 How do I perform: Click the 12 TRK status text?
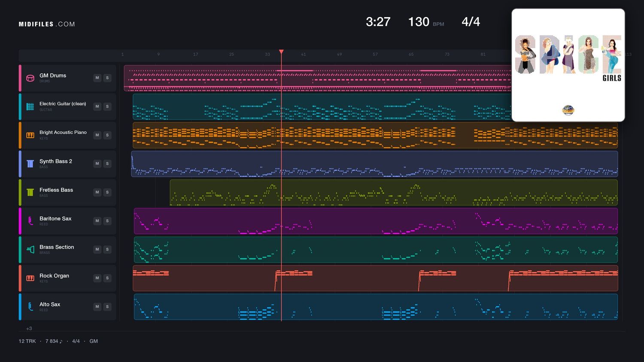click(27, 341)
